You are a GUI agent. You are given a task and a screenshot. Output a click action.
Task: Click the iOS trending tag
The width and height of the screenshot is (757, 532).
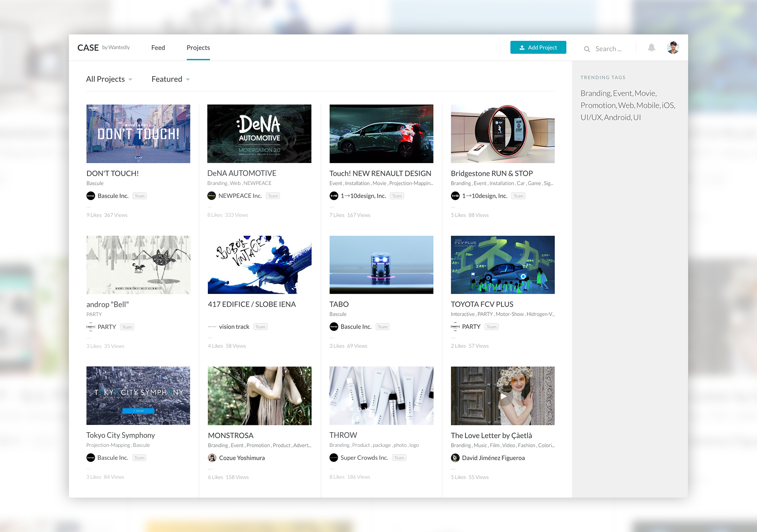(668, 105)
